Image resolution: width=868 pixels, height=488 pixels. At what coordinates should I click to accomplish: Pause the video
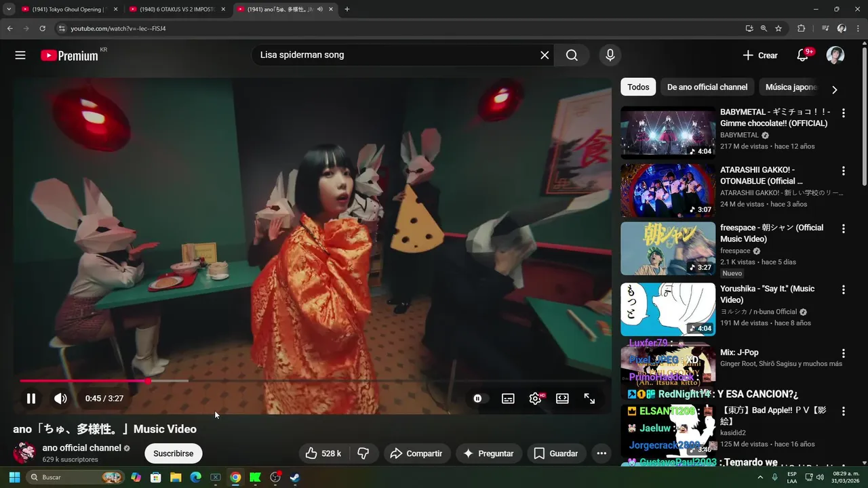[x=31, y=399]
